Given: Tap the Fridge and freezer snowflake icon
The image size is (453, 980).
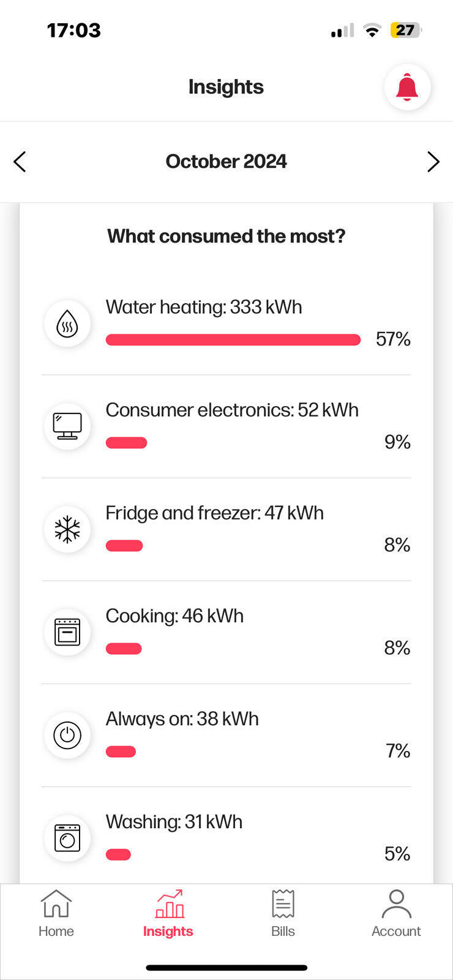Looking at the screenshot, I should [x=67, y=529].
